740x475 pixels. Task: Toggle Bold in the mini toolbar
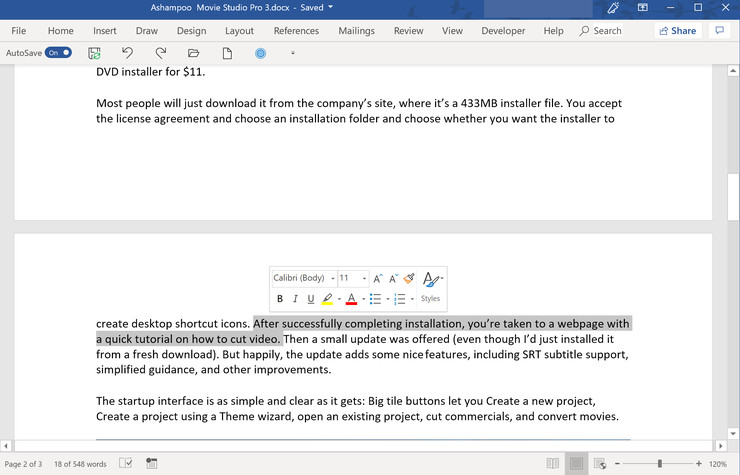(280, 299)
